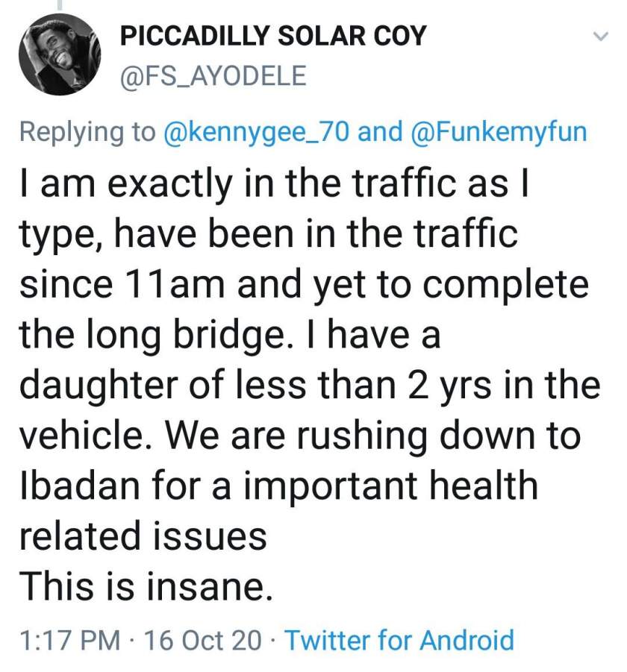
Task: Open the Twitter for Android source link
Action: 399,640
